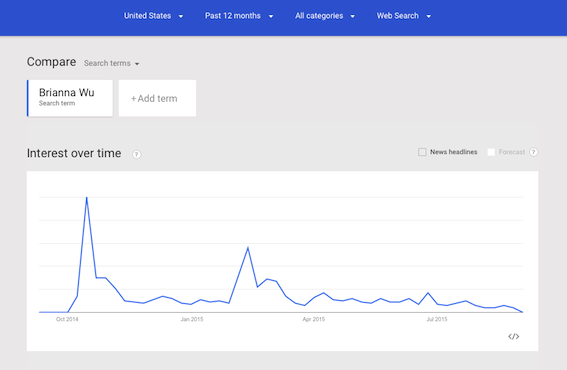Open help icon beside Forecast

click(x=533, y=152)
